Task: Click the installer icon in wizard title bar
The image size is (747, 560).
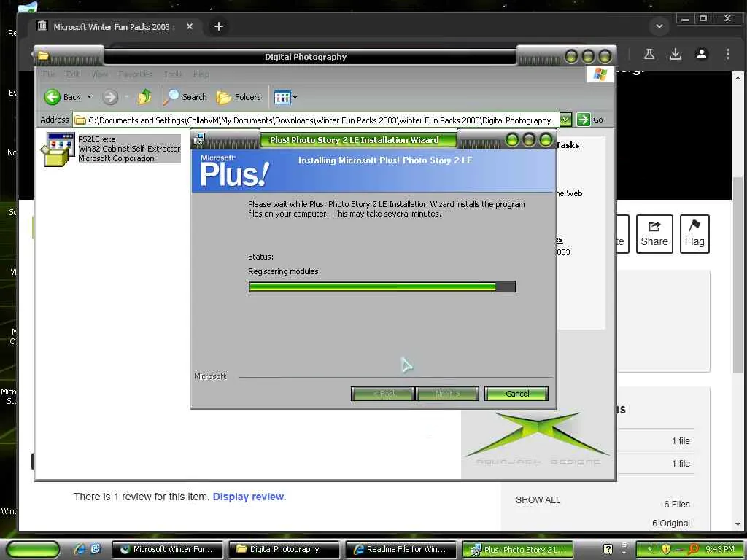Action: click(198, 139)
